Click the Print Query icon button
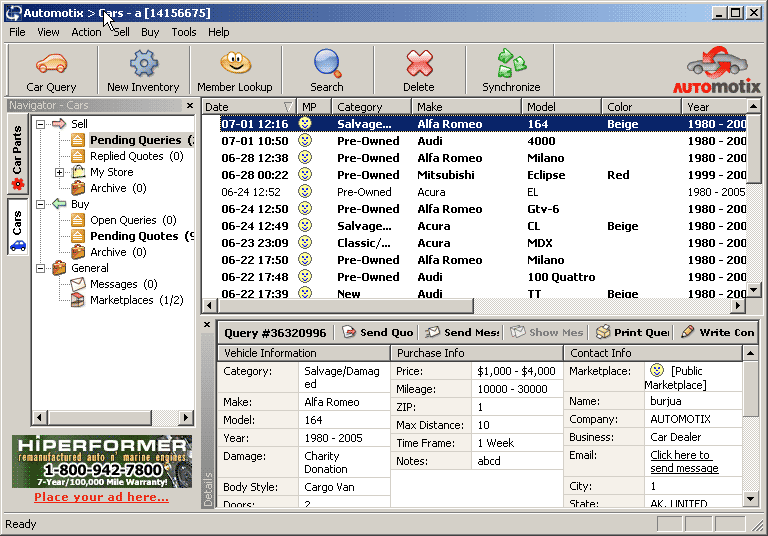Viewport: 768px width, 536px height. [x=632, y=332]
